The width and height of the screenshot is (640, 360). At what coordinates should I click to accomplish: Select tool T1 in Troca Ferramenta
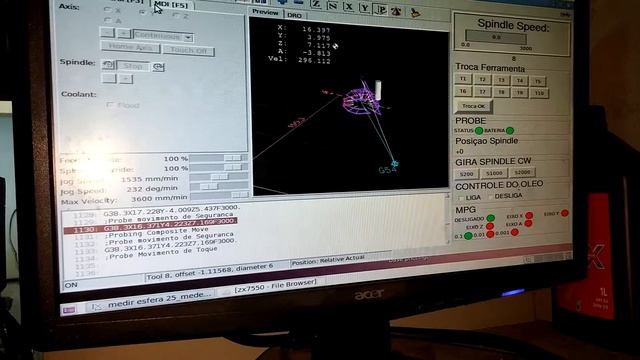pyautogui.click(x=463, y=79)
